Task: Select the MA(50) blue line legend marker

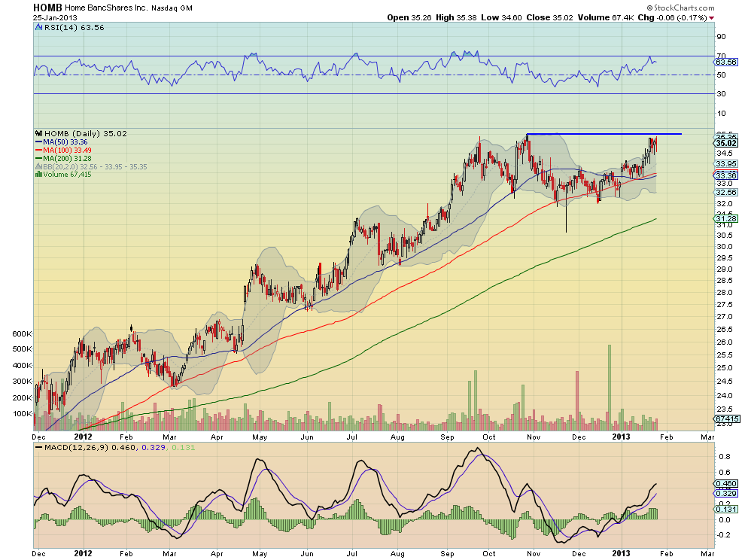Action: point(37,142)
